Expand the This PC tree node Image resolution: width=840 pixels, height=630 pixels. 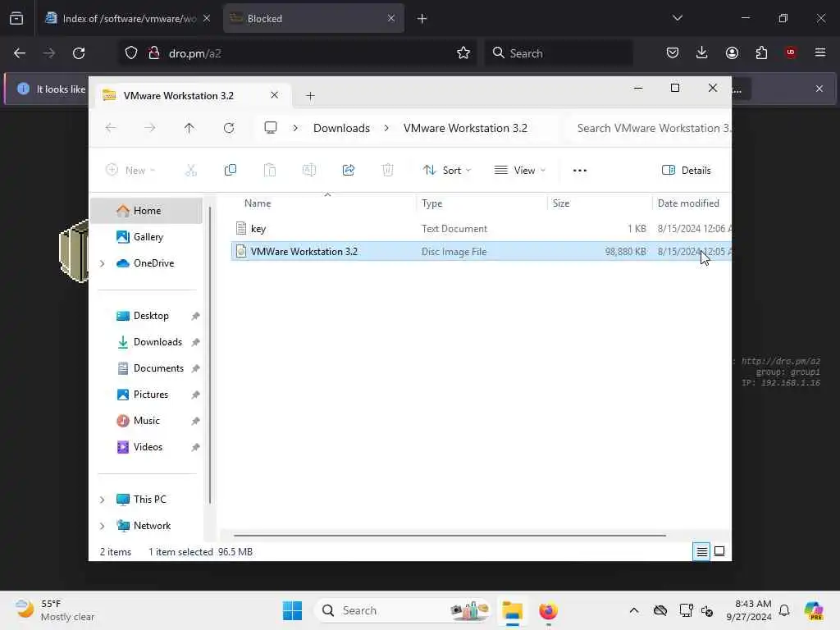(103, 500)
